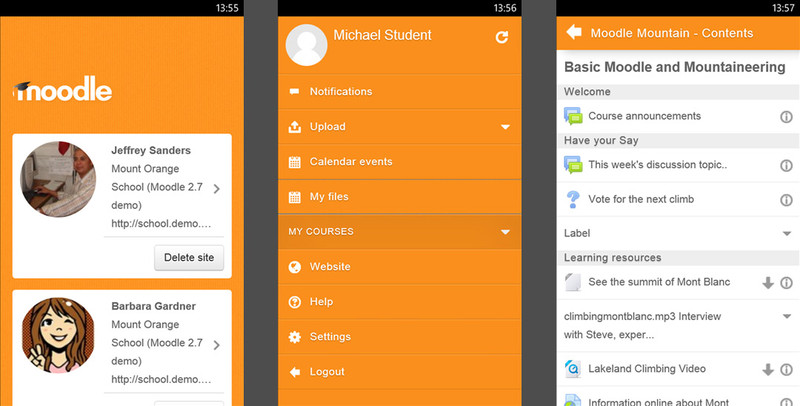Select Jeffrey Sanders name text
Screen dimensions: 800x406
[x=151, y=150]
